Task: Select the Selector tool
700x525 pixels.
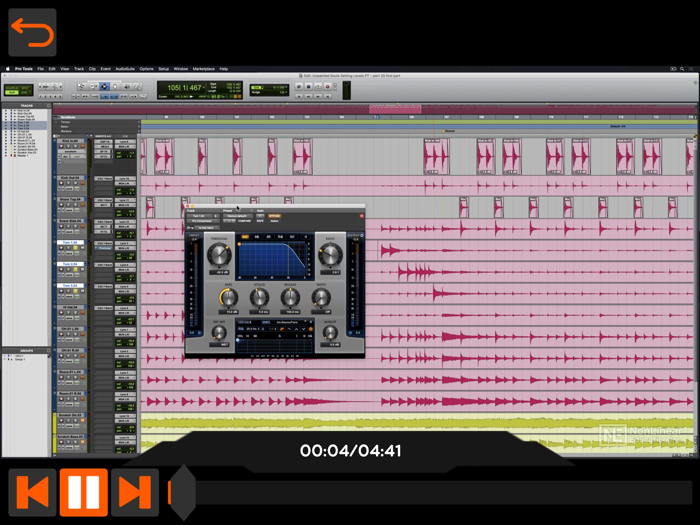Action: pos(104,86)
